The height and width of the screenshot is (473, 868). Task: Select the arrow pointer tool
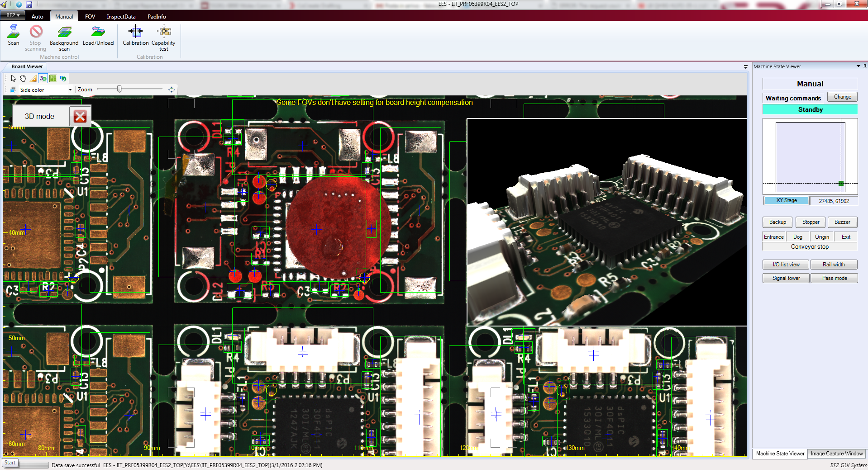coord(13,78)
